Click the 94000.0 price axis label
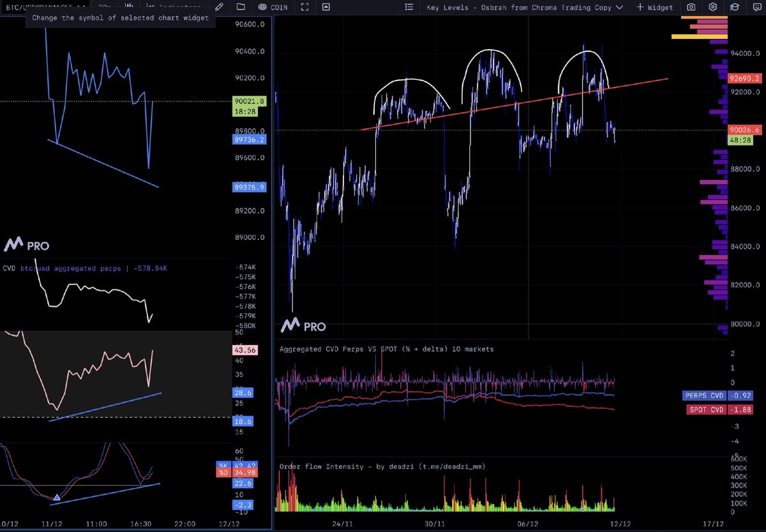 745,54
